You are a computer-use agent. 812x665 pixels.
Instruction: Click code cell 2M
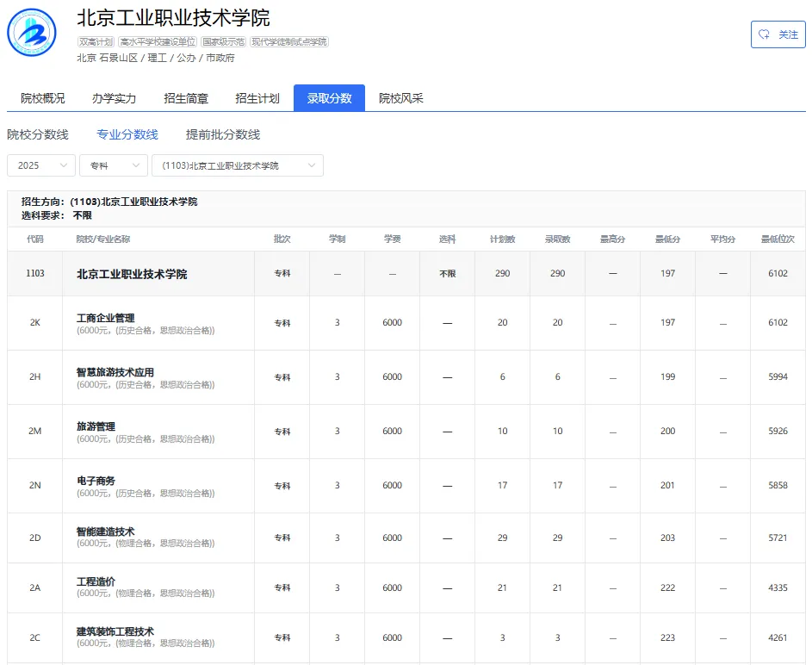click(x=34, y=432)
